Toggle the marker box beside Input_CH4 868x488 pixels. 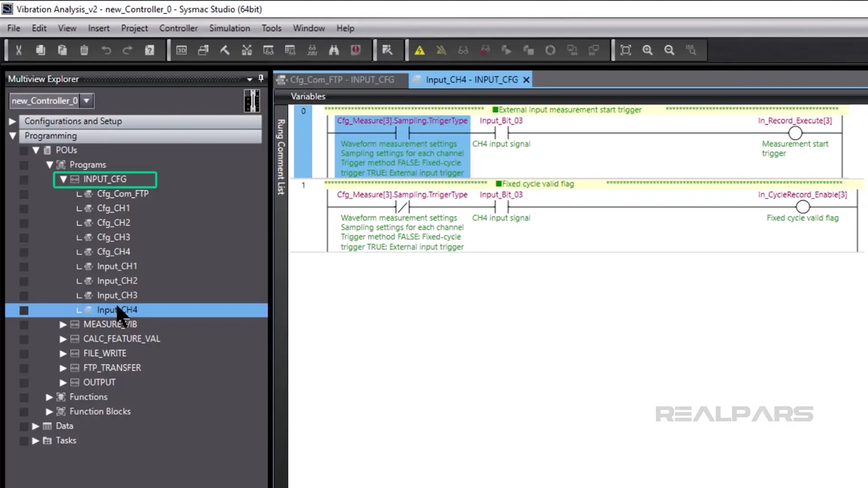(x=24, y=310)
